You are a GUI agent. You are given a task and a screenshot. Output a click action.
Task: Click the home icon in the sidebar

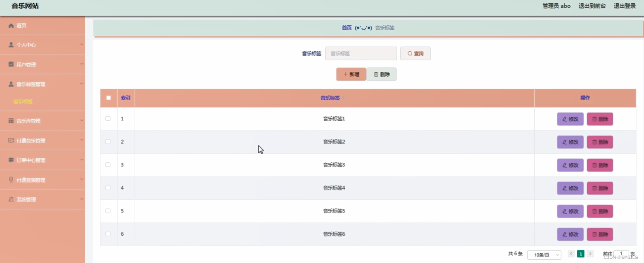tap(11, 26)
